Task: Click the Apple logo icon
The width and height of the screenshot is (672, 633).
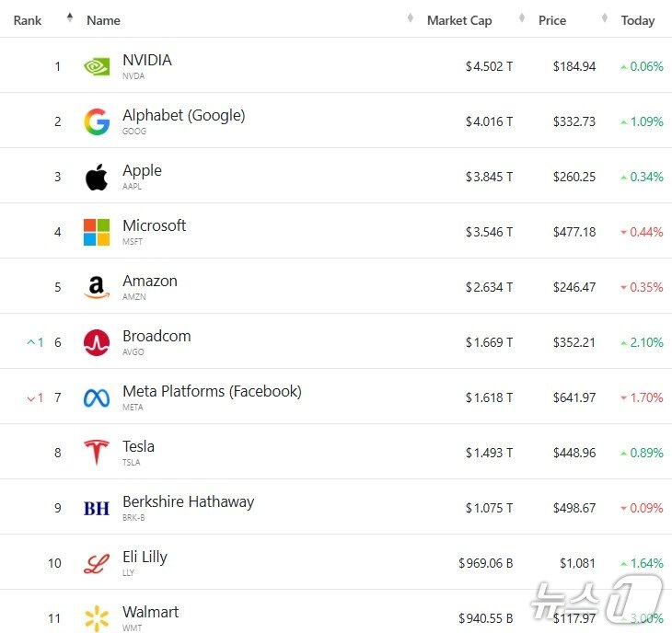Action: point(97,177)
